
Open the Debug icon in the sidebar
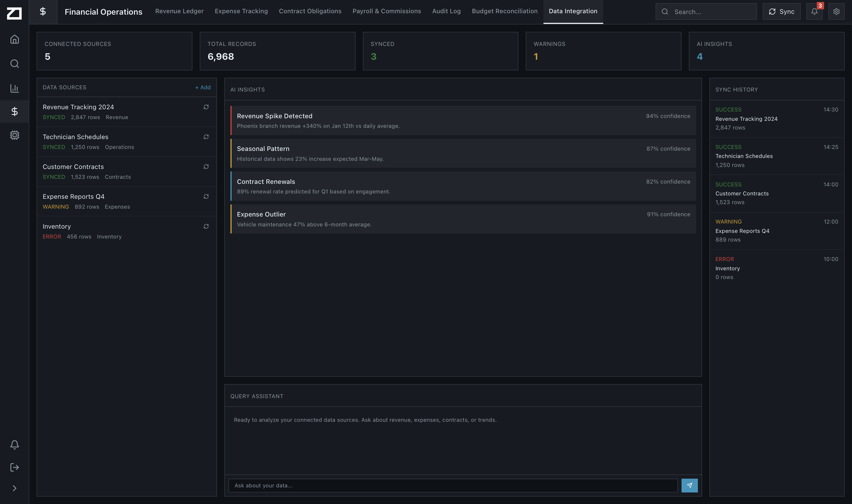point(15,135)
